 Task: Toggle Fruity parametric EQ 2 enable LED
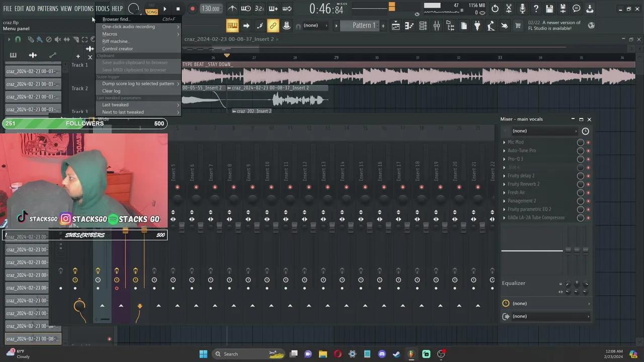coord(588,209)
